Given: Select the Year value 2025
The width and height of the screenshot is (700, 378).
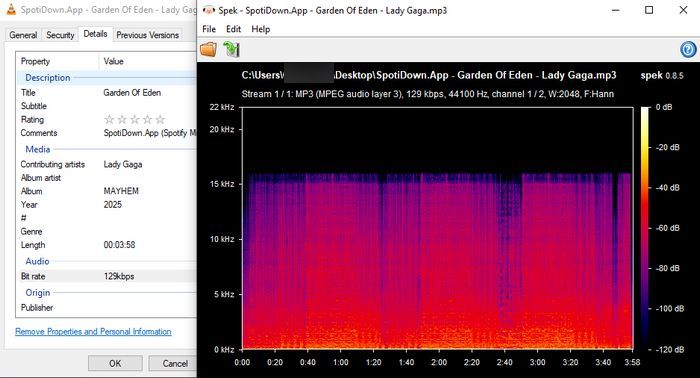Looking at the screenshot, I should [x=112, y=204].
